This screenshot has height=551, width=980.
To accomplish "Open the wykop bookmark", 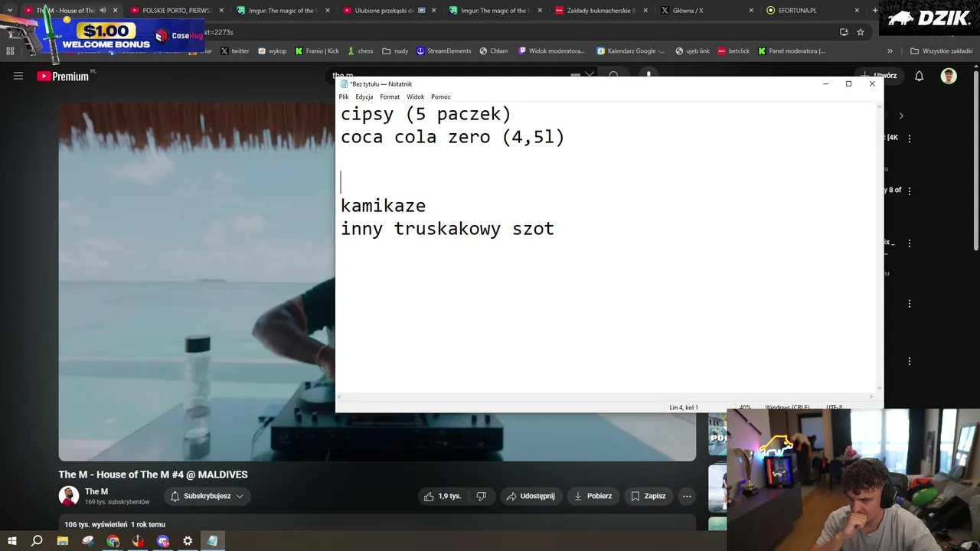I will 272,51.
